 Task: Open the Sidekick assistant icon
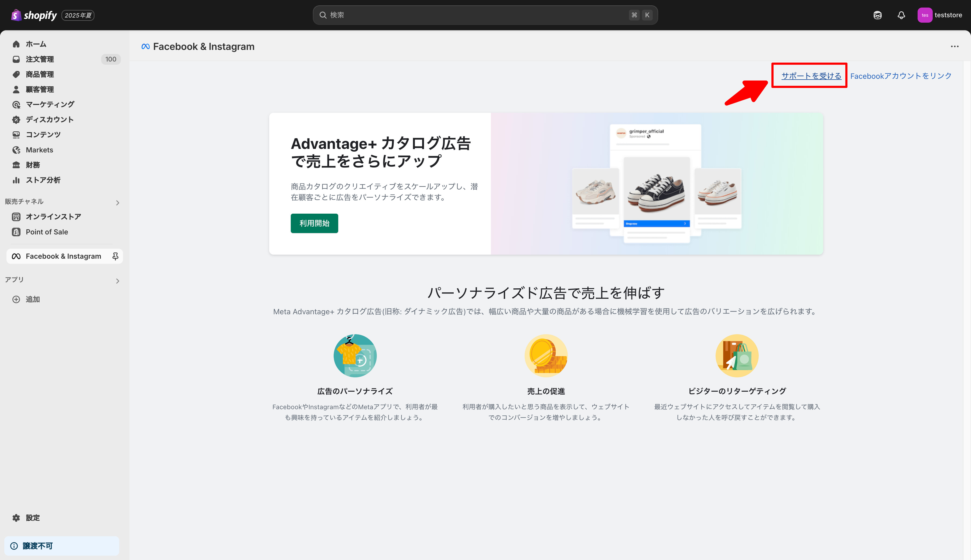coord(877,15)
